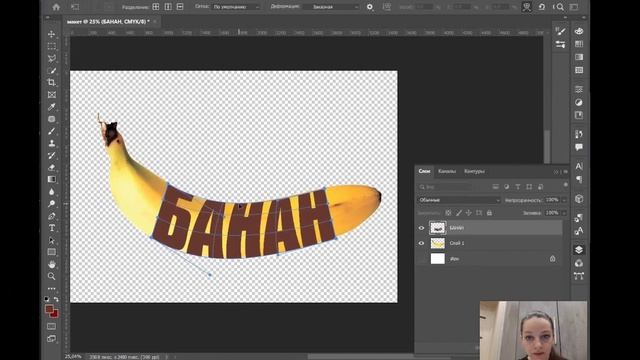Open the Color palette panel icon
The height and width of the screenshot is (360, 640).
(x=579, y=31)
